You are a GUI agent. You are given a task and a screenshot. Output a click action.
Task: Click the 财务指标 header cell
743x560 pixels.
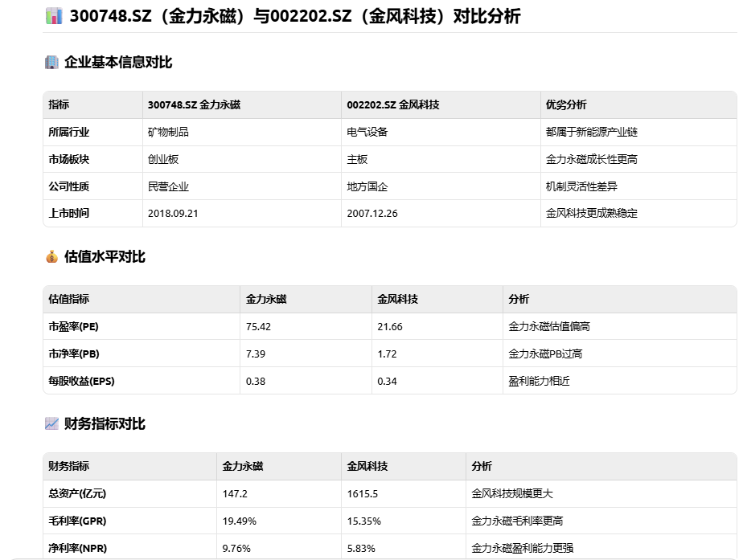(69, 466)
